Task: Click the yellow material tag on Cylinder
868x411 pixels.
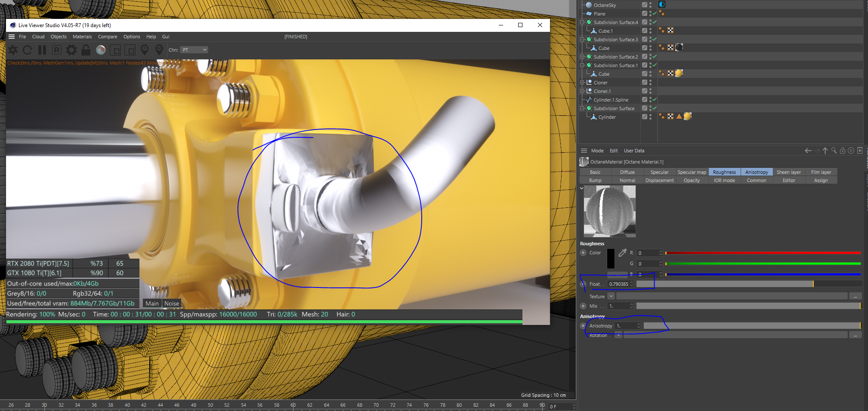Action: pyautogui.click(x=688, y=117)
